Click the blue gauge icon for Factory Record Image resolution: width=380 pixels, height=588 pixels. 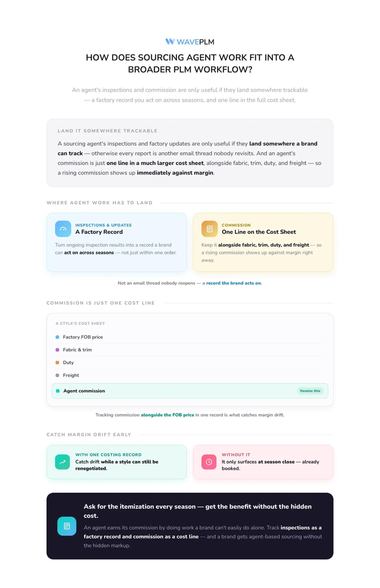tap(63, 229)
